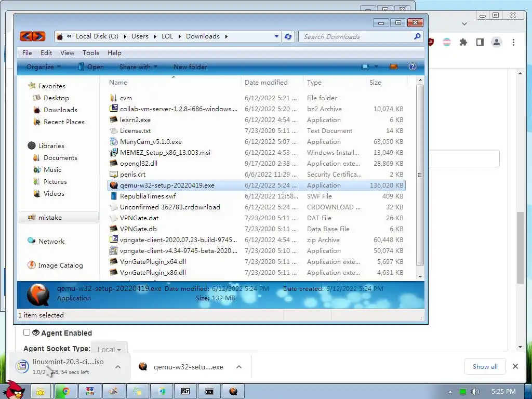
Task: Open the Help menu
Action: pos(114,53)
